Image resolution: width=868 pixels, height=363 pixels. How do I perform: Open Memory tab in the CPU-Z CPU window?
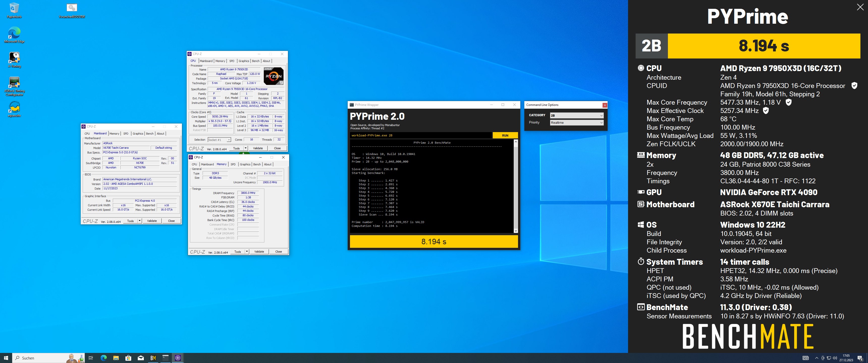click(x=220, y=61)
